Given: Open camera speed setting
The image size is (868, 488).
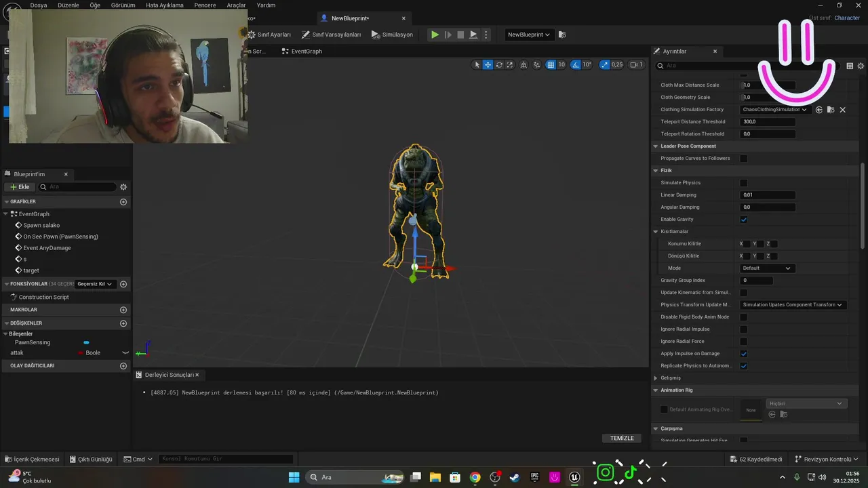Looking at the screenshot, I should 636,64.
